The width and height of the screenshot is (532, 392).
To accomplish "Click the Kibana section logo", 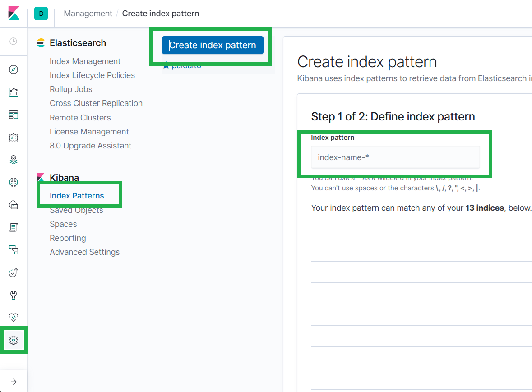I will [41, 177].
